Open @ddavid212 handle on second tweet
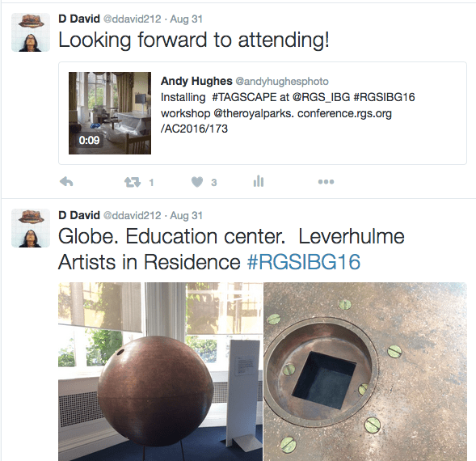The height and width of the screenshot is (461, 476). point(133,215)
